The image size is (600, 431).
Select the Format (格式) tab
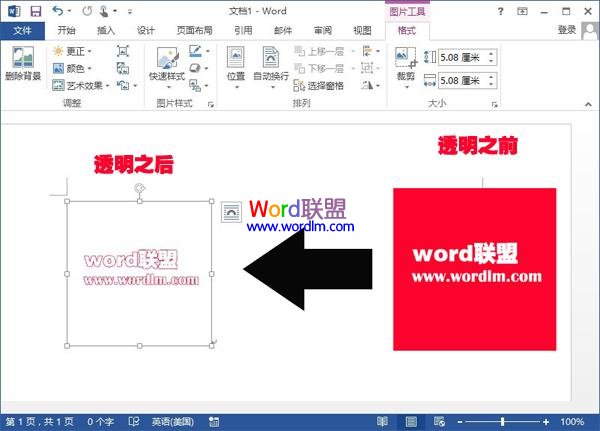coord(407,30)
